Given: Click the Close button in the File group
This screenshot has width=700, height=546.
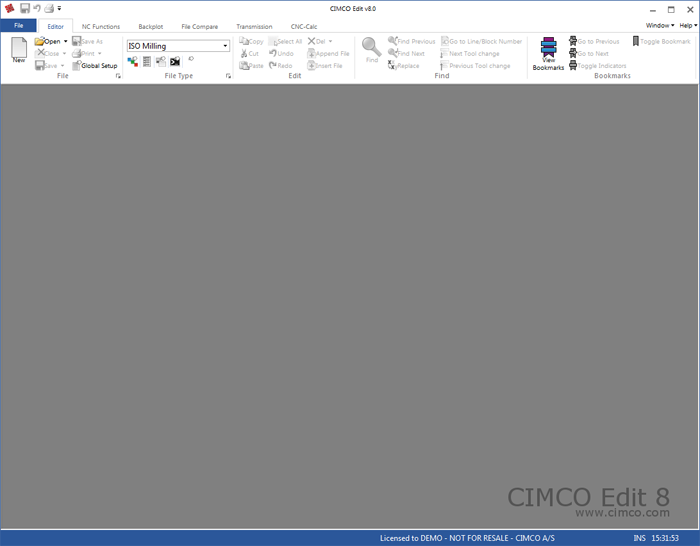Looking at the screenshot, I should point(47,53).
